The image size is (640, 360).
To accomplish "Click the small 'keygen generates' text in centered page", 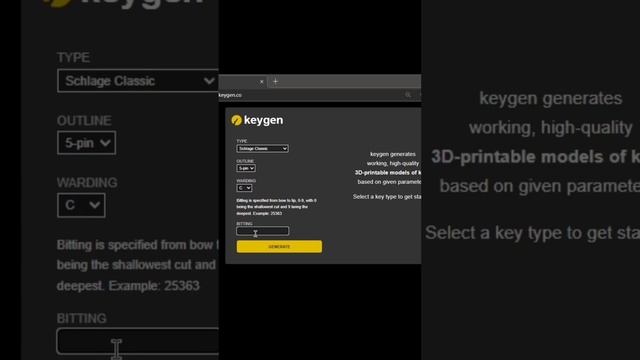I will click(393, 154).
